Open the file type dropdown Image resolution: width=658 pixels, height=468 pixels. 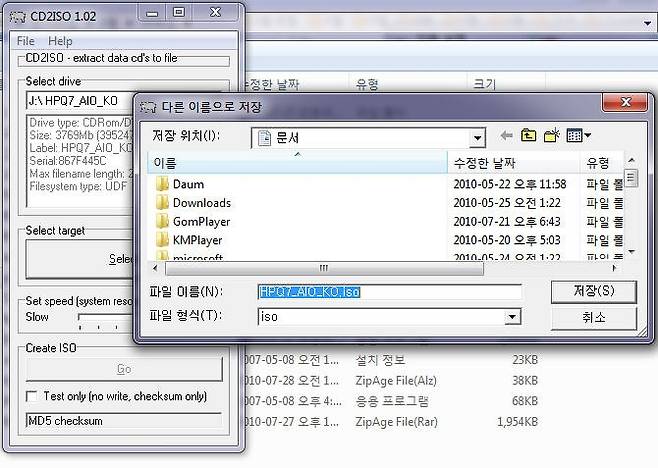click(x=512, y=317)
